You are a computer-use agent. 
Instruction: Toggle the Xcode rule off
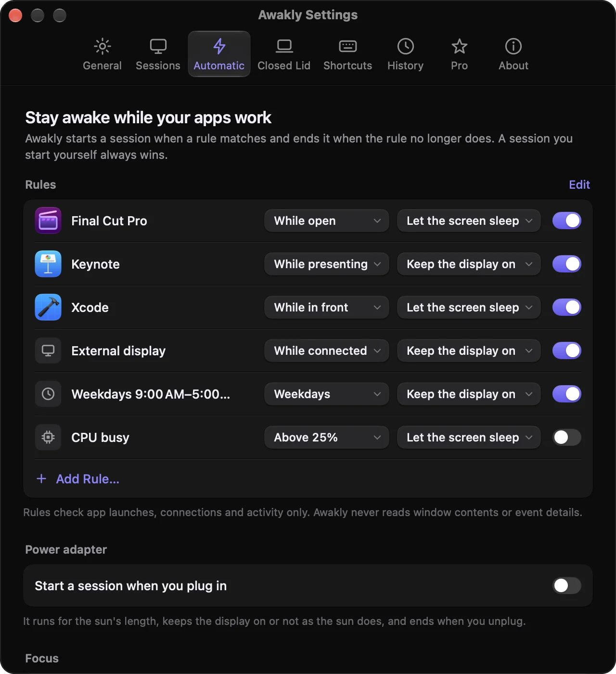[x=566, y=307]
